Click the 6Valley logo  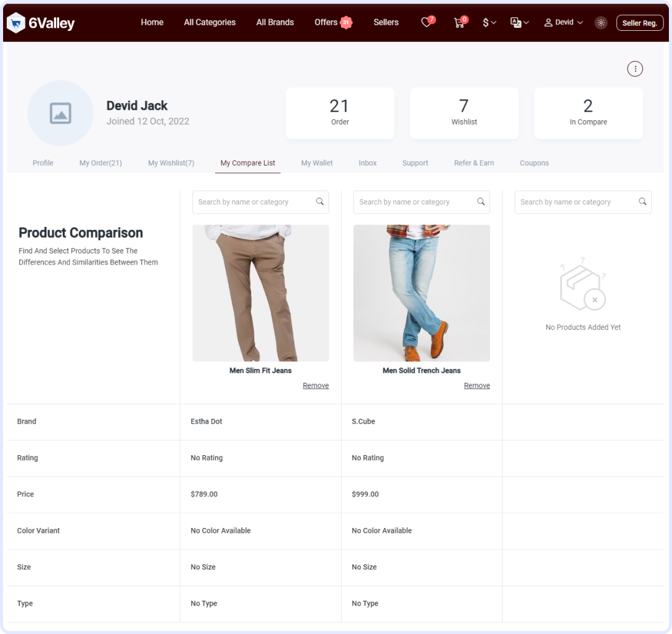click(41, 23)
